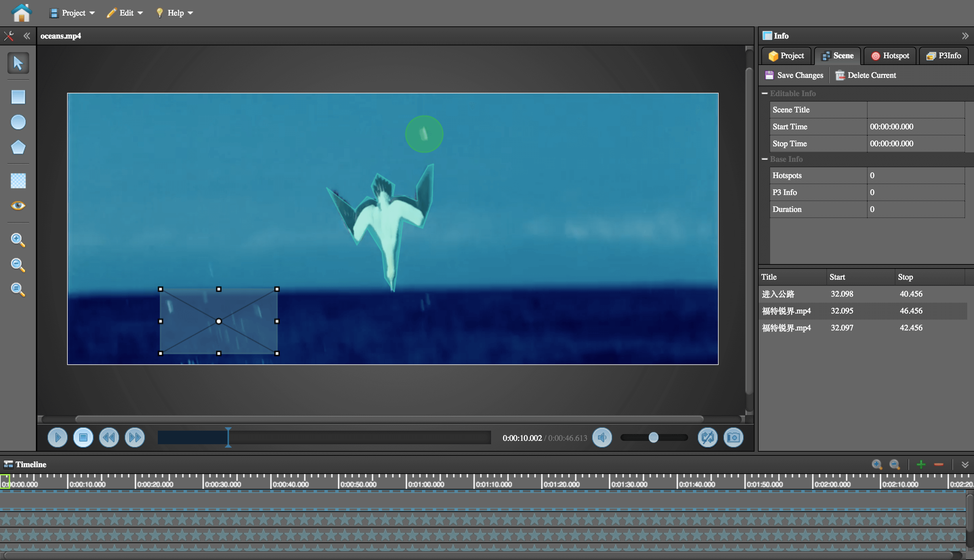The image size is (974, 560).
Task: Click the volume slider knob
Action: tap(653, 438)
